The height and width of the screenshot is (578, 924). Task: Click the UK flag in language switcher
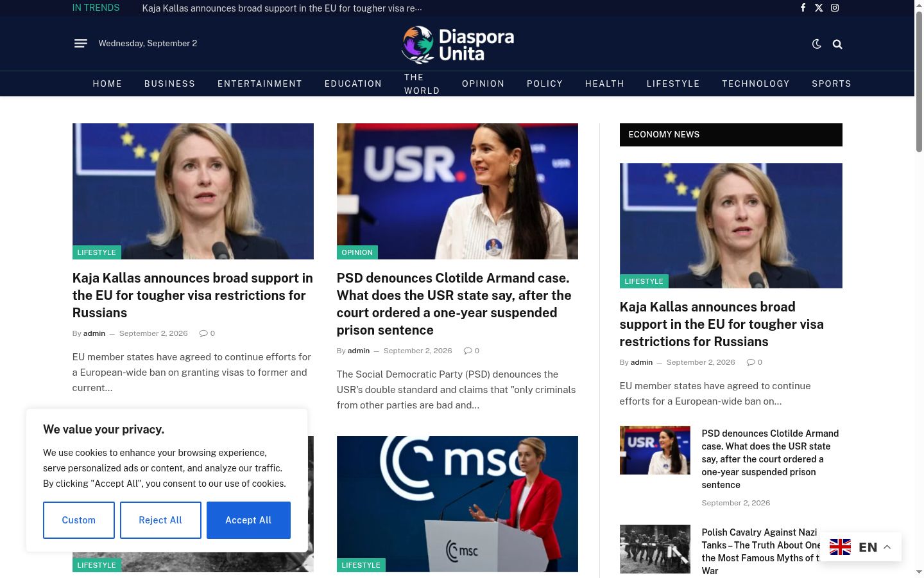click(840, 547)
